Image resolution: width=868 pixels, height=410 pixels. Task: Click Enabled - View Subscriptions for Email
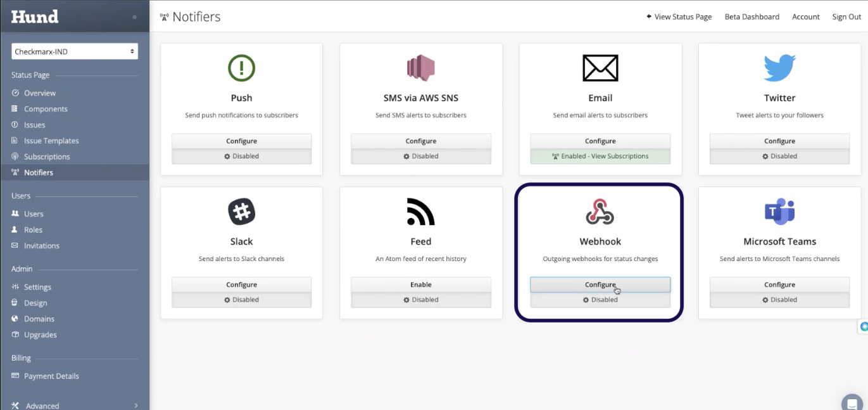(600, 156)
